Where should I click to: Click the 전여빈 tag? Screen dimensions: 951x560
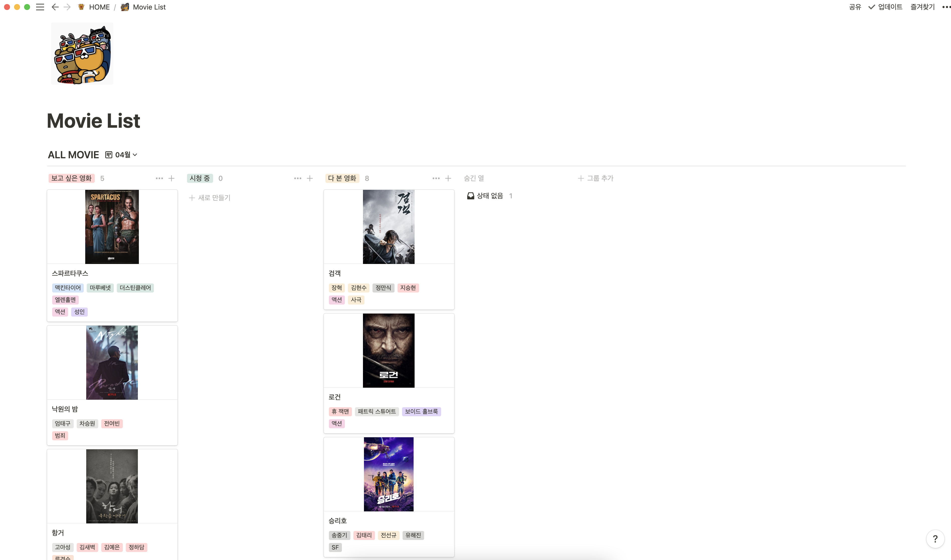pos(112,424)
